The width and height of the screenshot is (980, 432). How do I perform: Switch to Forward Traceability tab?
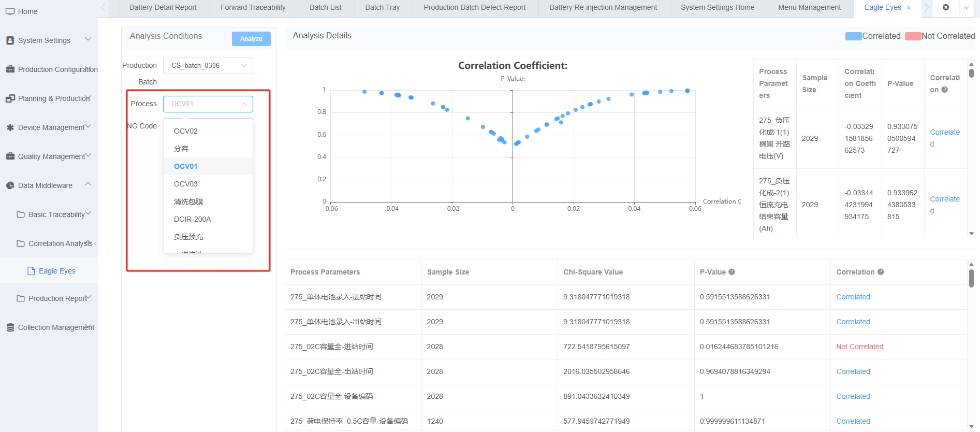pyautogui.click(x=253, y=8)
